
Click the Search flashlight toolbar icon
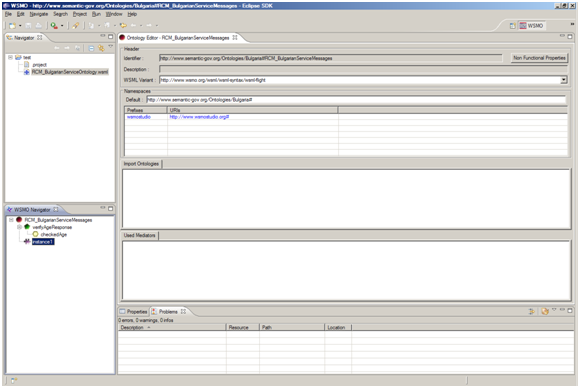75,26
